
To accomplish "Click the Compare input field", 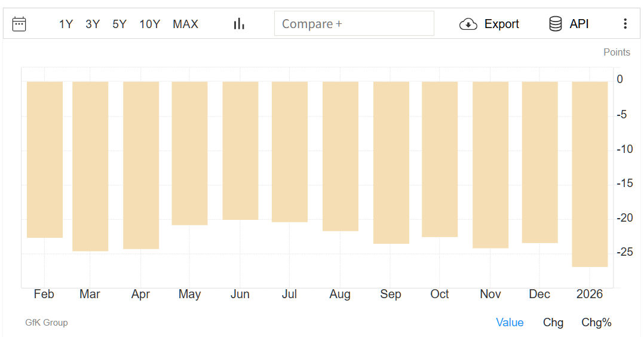I will pos(354,24).
